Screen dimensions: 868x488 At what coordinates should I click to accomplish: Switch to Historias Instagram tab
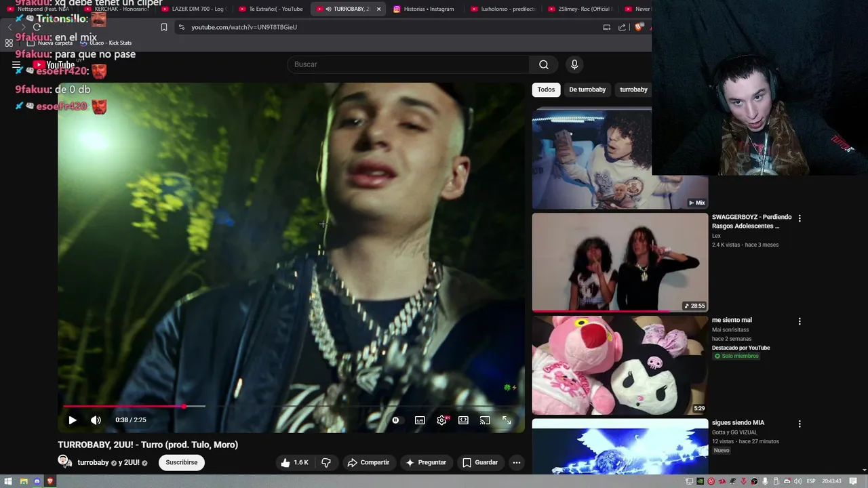click(x=425, y=9)
